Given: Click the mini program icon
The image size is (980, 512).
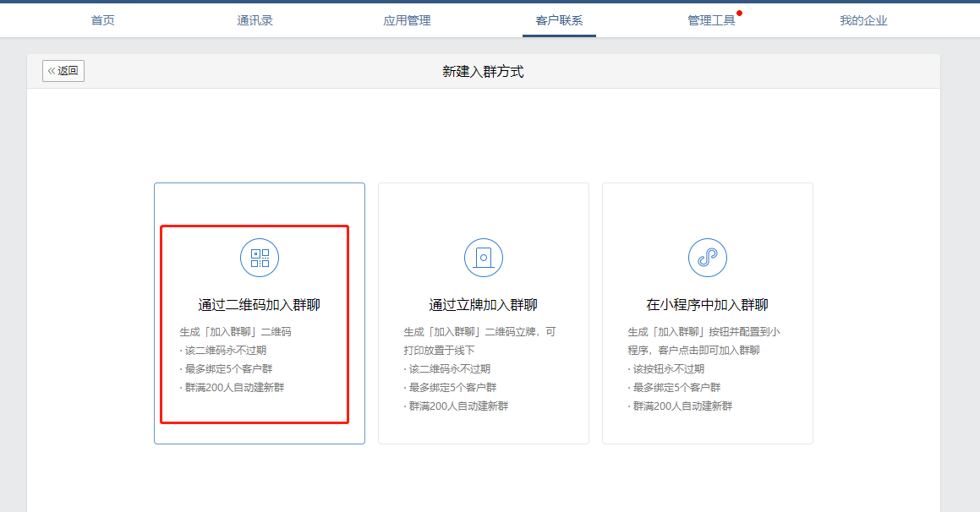Looking at the screenshot, I should coord(708,258).
